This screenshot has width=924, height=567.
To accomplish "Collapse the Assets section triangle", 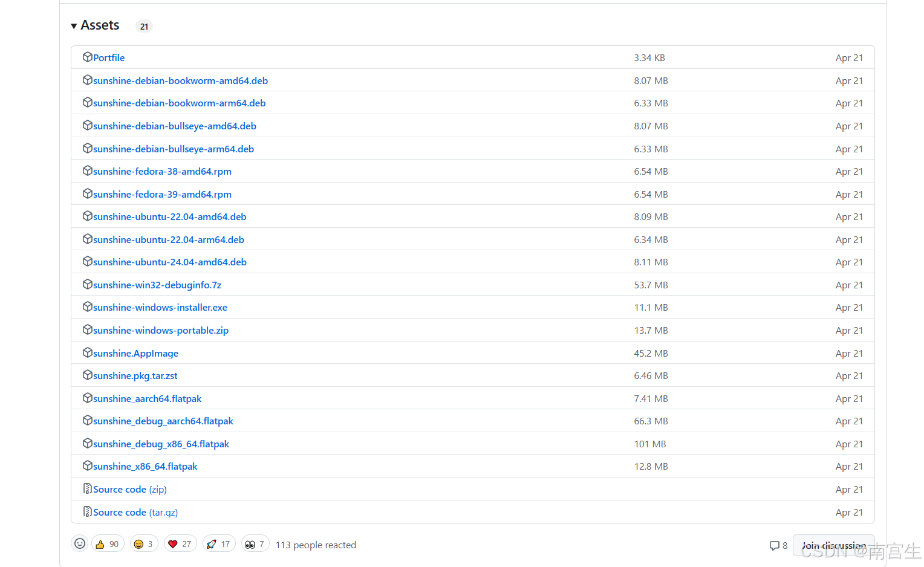I will click(74, 26).
